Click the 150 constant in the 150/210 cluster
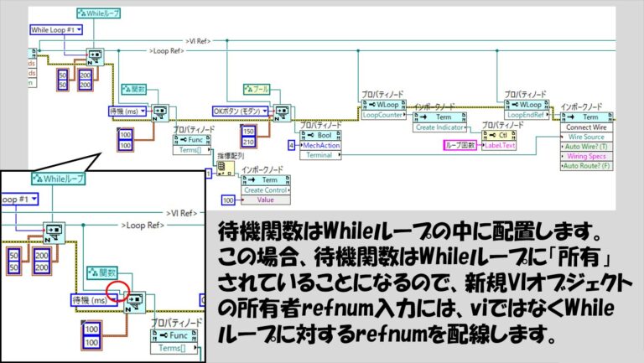The width and height of the screenshot is (644, 363). 248,132
